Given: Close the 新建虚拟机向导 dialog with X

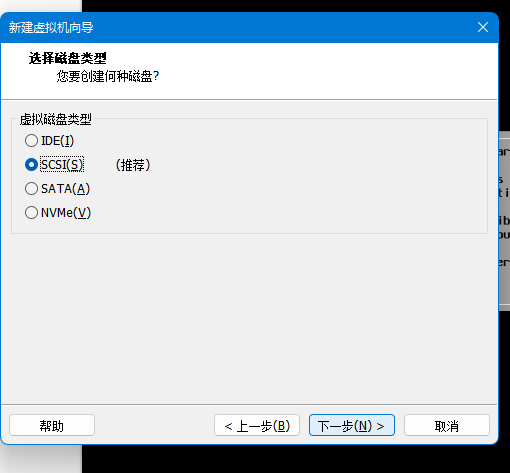Looking at the screenshot, I should click(483, 27).
